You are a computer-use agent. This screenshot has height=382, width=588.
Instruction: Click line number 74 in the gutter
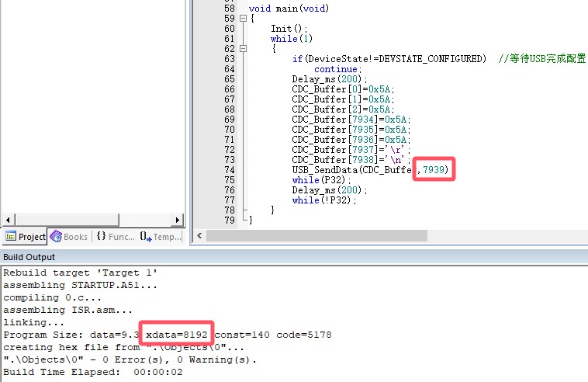pyautogui.click(x=230, y=170)
